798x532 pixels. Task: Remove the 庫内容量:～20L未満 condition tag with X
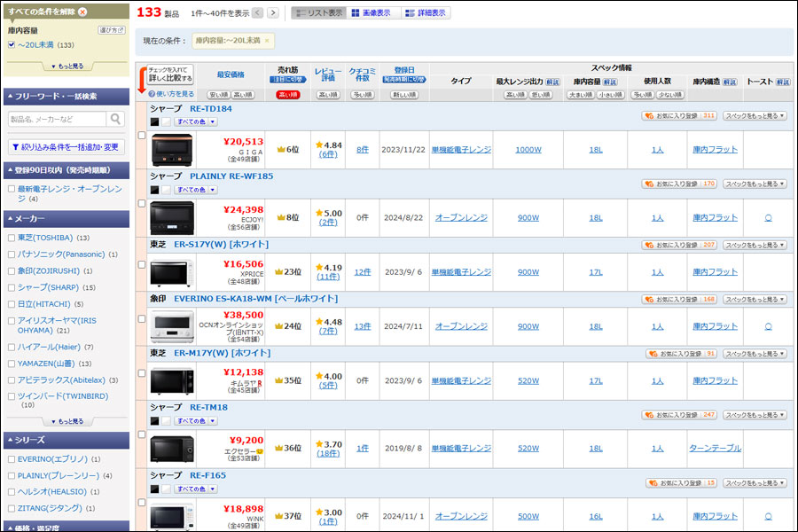coord(267,41)
